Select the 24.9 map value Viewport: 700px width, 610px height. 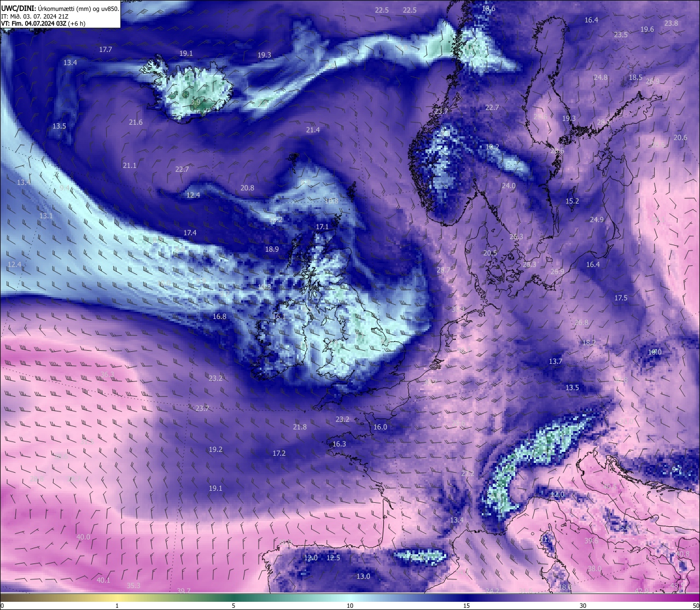click(597, 220)
